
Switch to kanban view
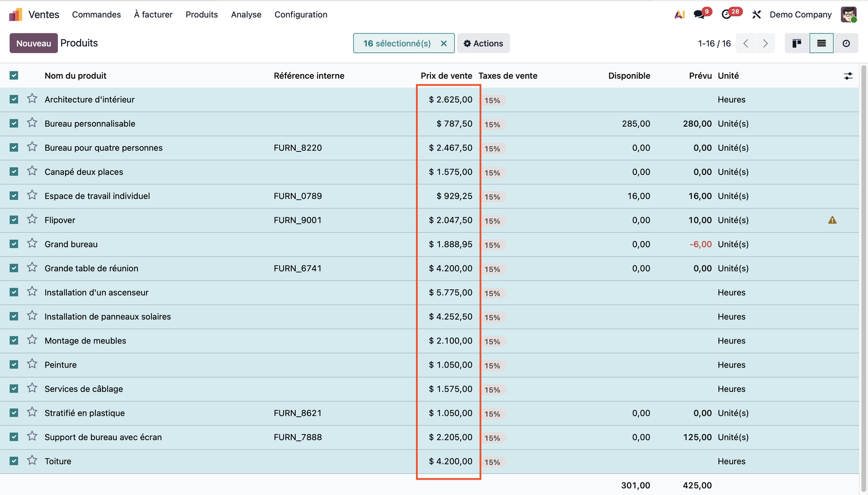[x=797, y=43]
